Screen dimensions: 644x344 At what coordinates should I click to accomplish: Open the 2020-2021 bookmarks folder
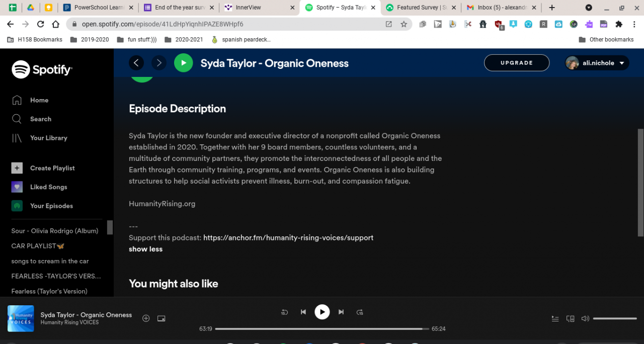click(x=184, y=40)
